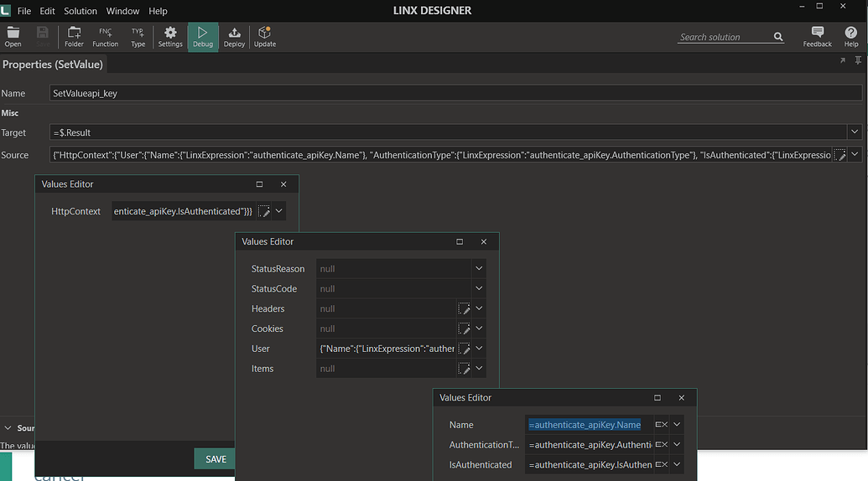The height and width of the screenshot is (481, 868).
Task: Maximize the User Values Editor window
Action: (657, 397)
